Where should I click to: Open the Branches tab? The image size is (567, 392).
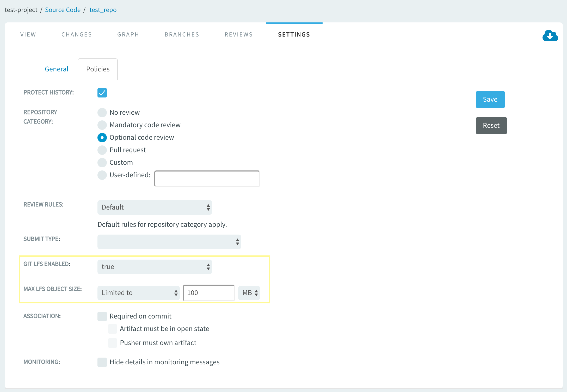(182, 34)
